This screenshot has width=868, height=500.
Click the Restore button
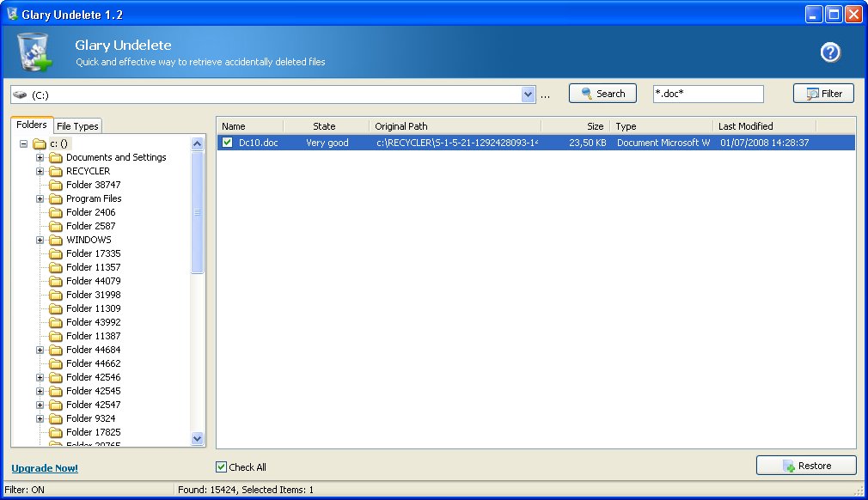(x=807, y=466)
